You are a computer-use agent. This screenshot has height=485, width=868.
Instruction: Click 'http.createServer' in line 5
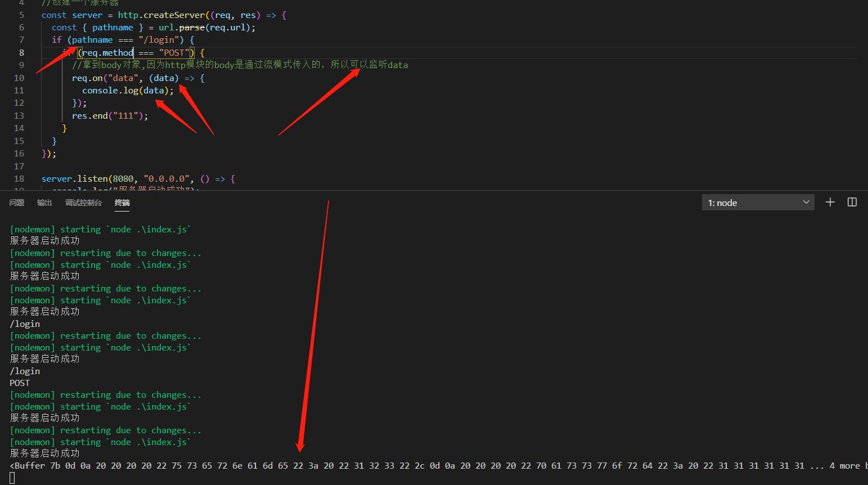(x=161, y=15)
